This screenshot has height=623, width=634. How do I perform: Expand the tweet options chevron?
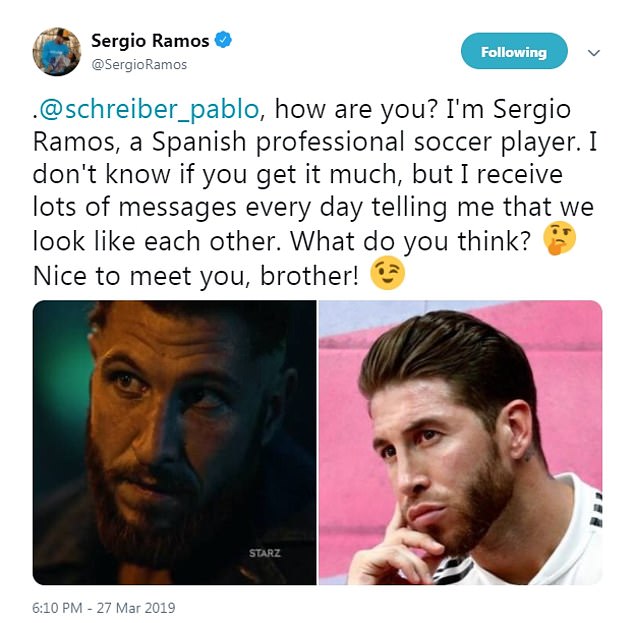coord(593,53)
